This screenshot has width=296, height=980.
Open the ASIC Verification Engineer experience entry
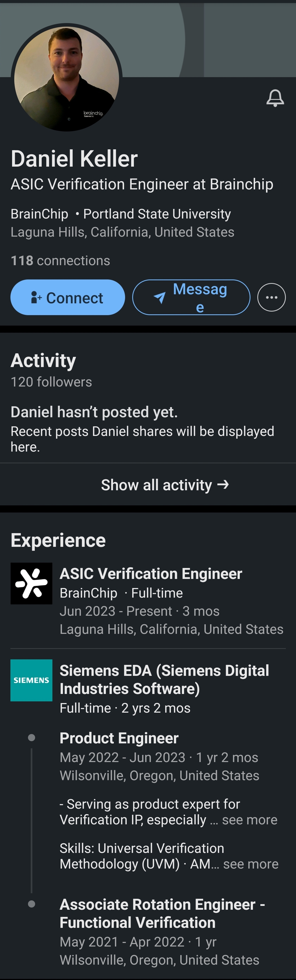click(151, 574)
